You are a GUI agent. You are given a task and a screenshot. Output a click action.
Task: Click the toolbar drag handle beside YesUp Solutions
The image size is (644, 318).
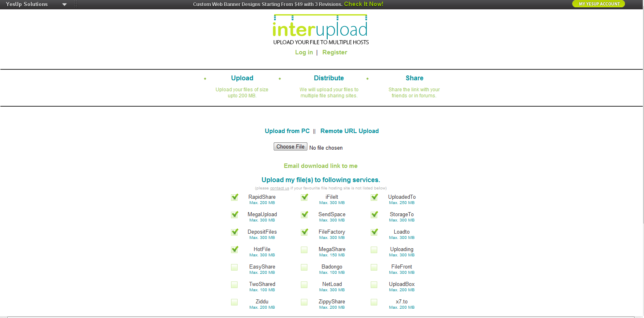pos(76,4)
